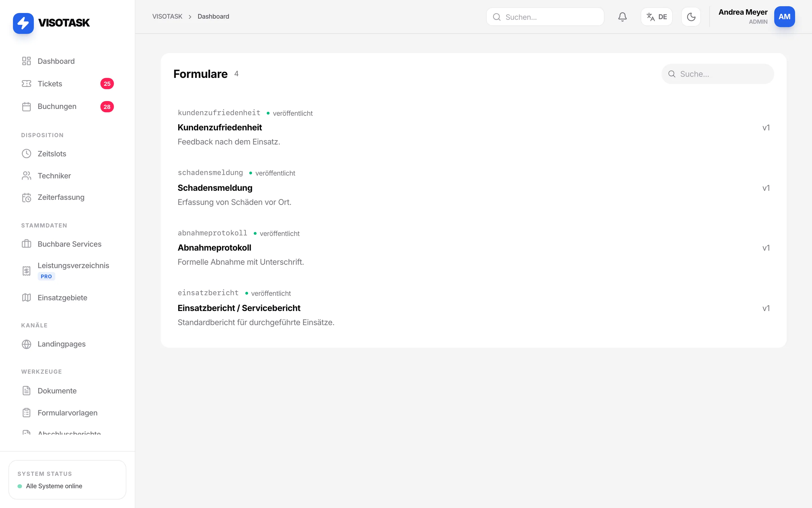Click the kundenzufriedenheit slug text

(x=219, y=113)
